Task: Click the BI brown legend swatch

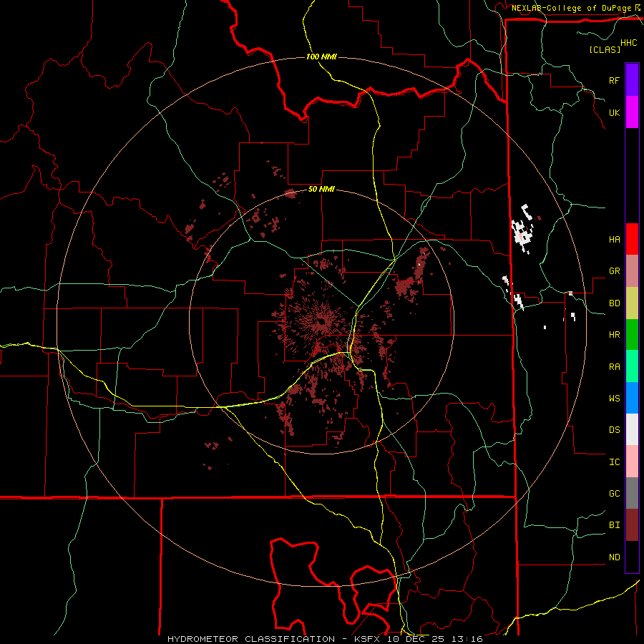Action: 632,525
